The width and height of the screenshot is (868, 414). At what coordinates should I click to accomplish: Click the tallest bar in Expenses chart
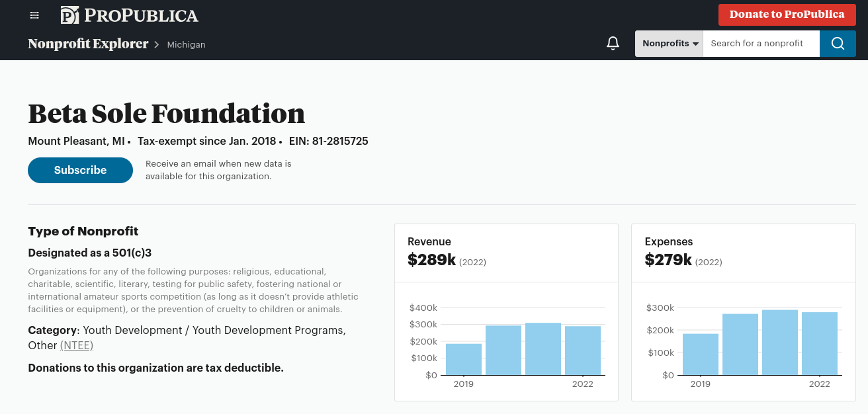[x=780, y=343]
